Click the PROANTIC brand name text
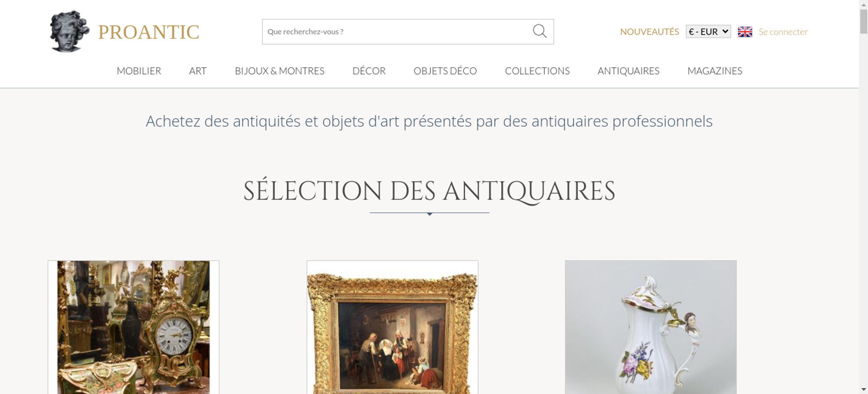 [148, 32]
